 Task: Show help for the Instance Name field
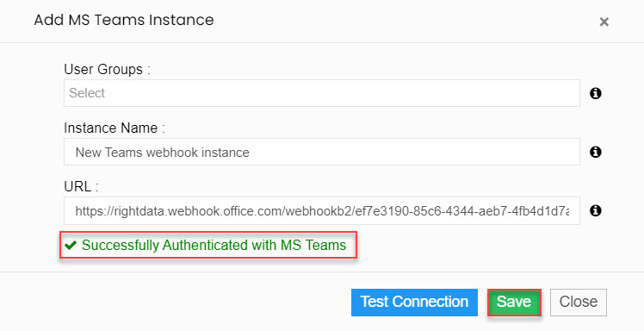(x=596, y=152)
